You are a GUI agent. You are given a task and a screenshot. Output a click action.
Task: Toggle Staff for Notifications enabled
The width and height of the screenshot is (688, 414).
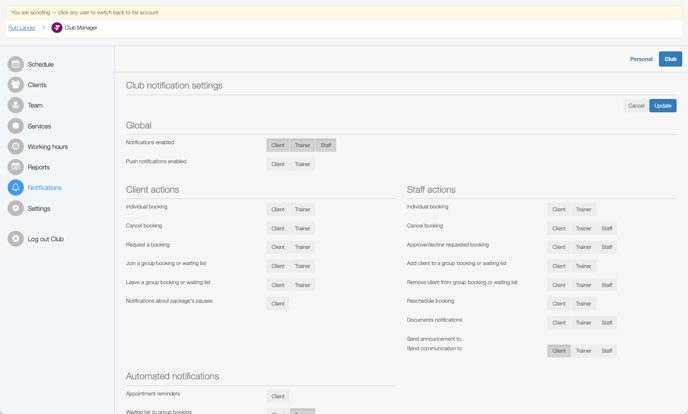326,145
